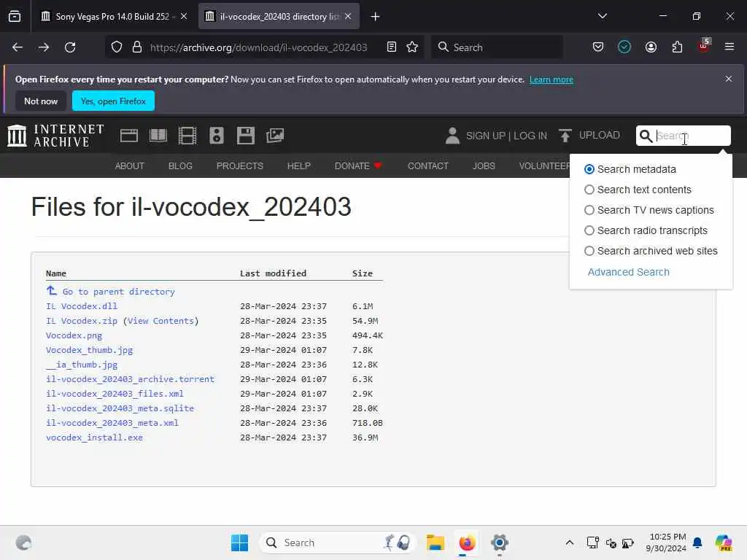Open the JOBS menu item
This screenshot has width=747, height=560.
click(484, 166)
